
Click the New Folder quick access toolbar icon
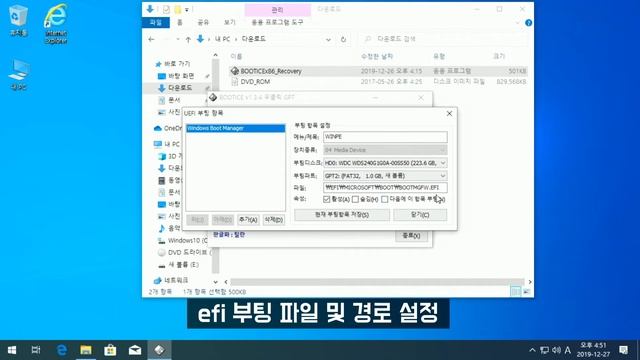coord(178,9)
